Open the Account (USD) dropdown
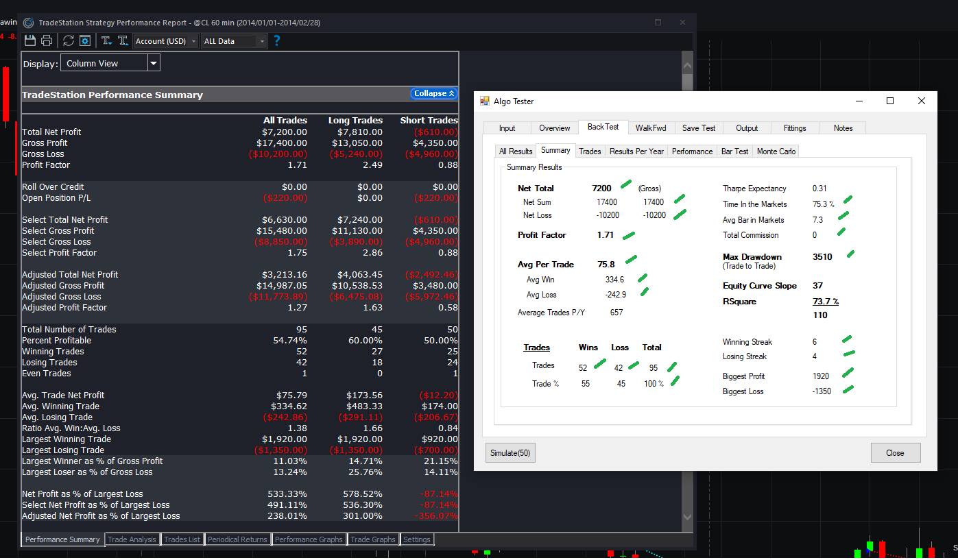This screenshot has width=958, height=560. (166, 41)
